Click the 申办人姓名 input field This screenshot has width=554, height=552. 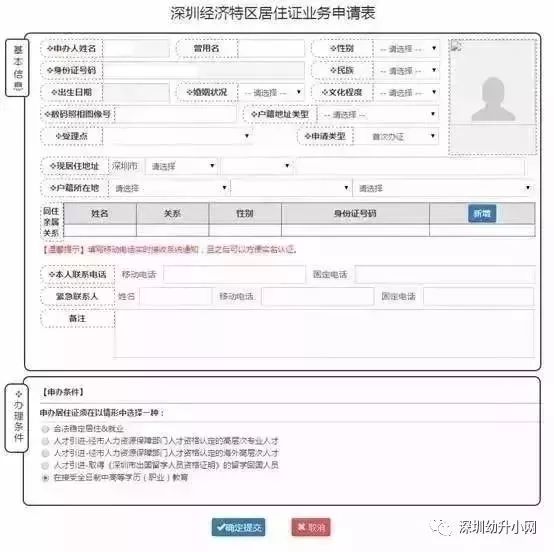coord(136,49)
